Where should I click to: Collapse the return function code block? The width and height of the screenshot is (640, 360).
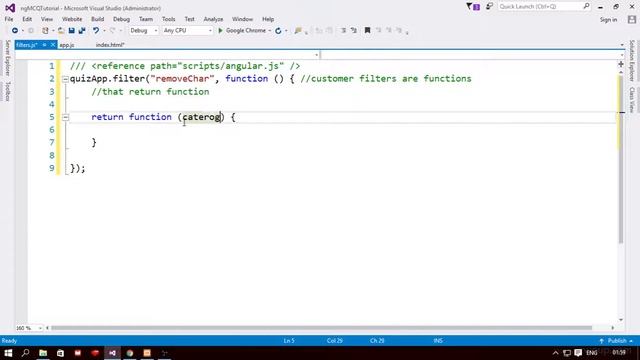pos(65,118)
